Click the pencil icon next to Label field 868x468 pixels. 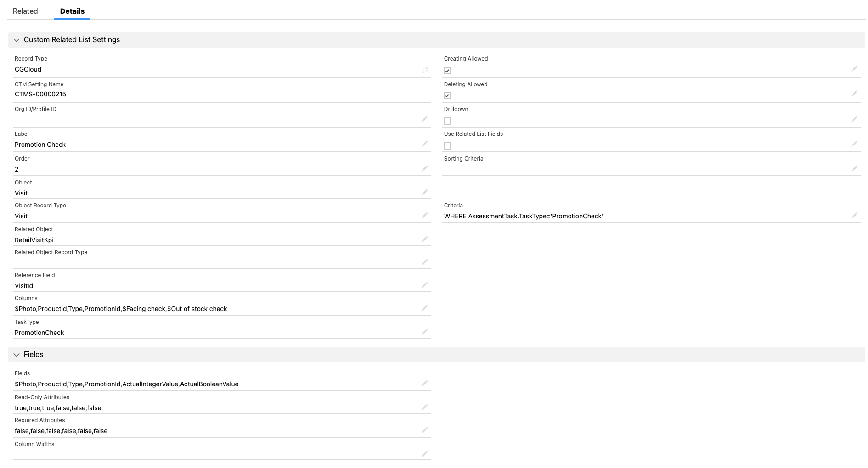pos(425,144)
